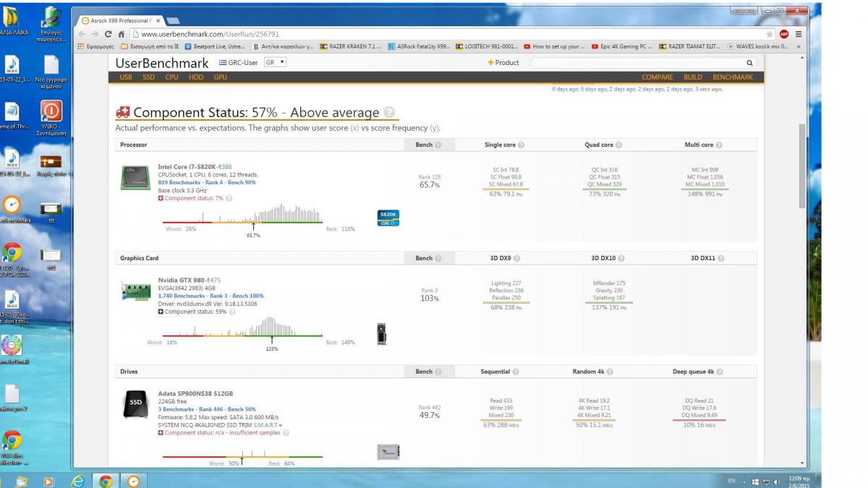Click the Drives row's Bench help icon

(439, 372)
